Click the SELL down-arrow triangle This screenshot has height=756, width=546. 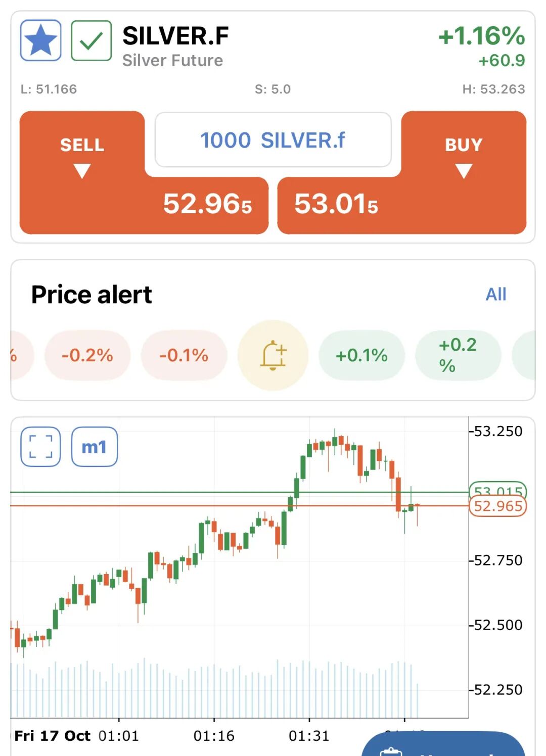coord(82,171)
